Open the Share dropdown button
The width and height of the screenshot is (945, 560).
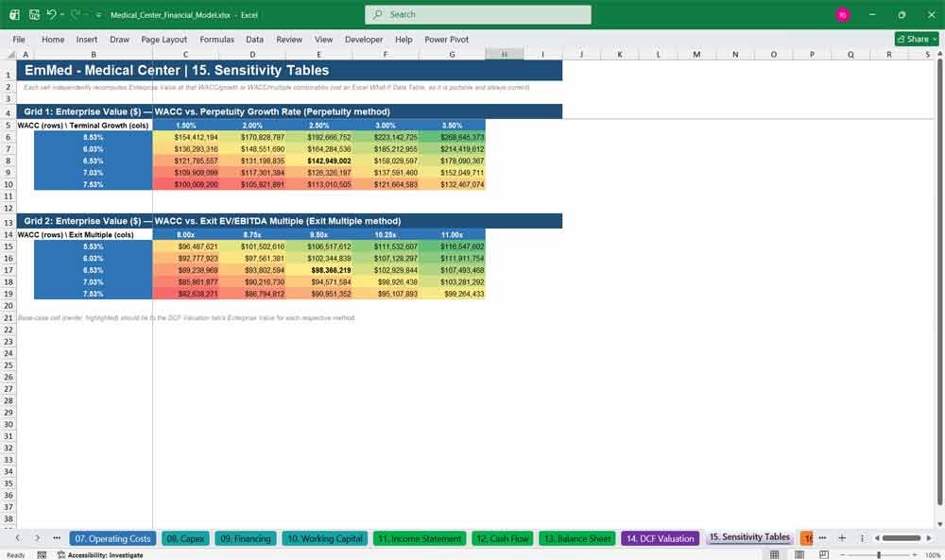[917, 39]
